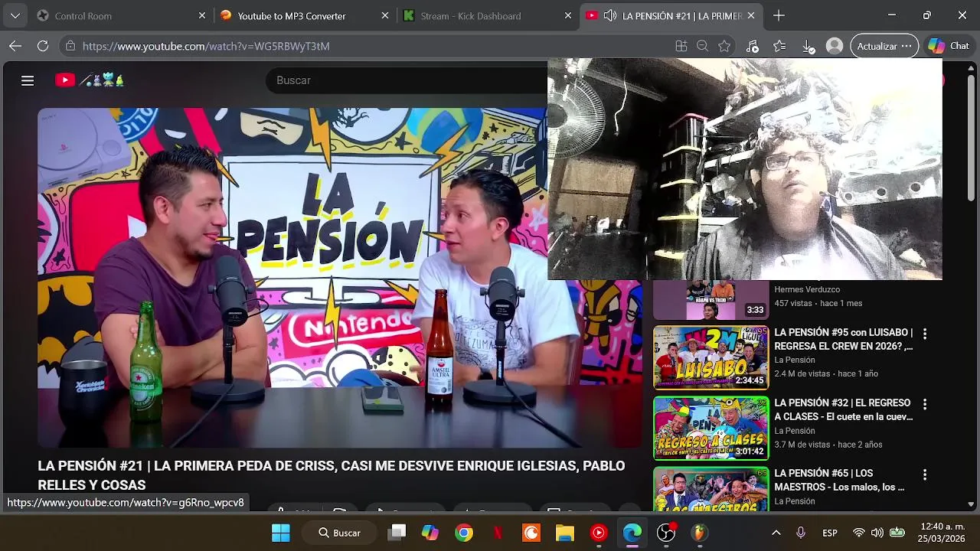Open more options for LA PENSIÓN #95
Image resolution: width=980 pixels, height=551 pixels.
[925, 334]
